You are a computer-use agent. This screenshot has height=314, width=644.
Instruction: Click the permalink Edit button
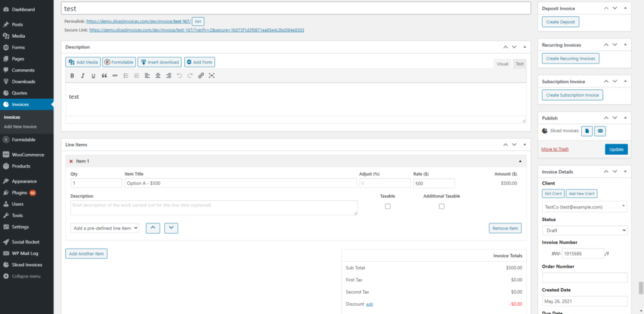pyautogui.click(x=198, y=21)
